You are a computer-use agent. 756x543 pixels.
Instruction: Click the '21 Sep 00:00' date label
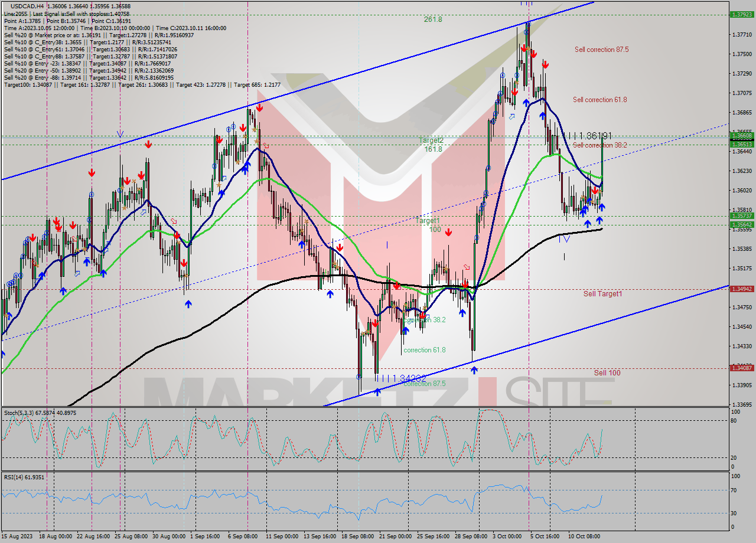coord(395,537)
